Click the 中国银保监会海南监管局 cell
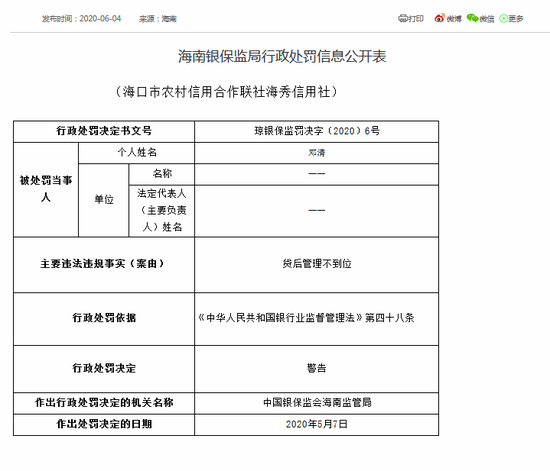Image resolution: width=550 pixels, height=471 pixels. tap(317, 403)
